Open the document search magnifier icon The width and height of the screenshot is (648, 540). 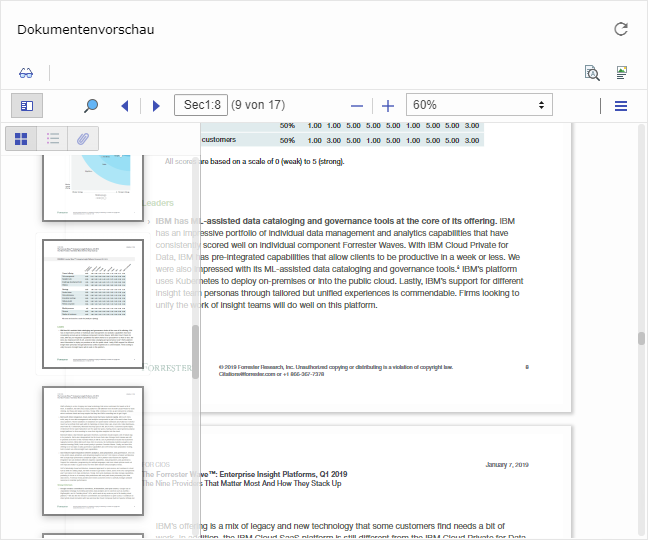click(x=591, y=73)
